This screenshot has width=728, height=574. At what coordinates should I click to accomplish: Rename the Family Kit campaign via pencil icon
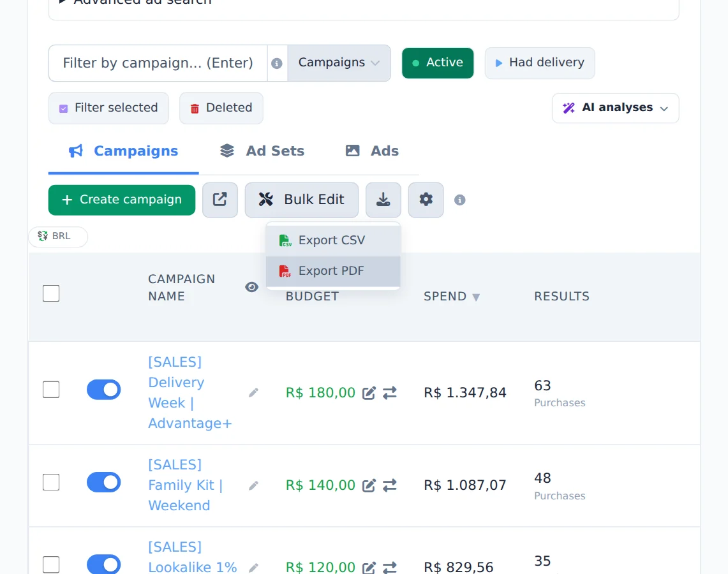pos(253,485)
